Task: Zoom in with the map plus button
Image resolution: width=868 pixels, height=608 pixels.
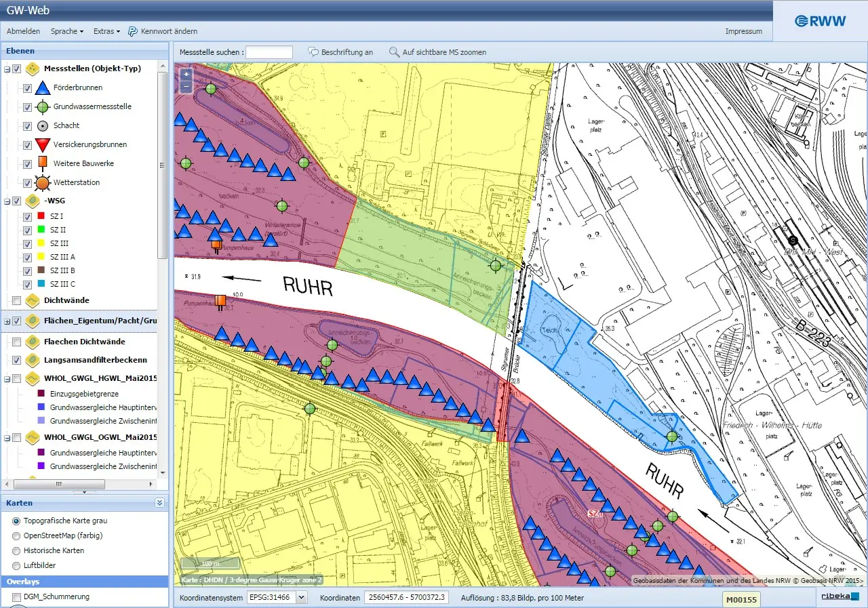Action: click(x=186, y=75)
